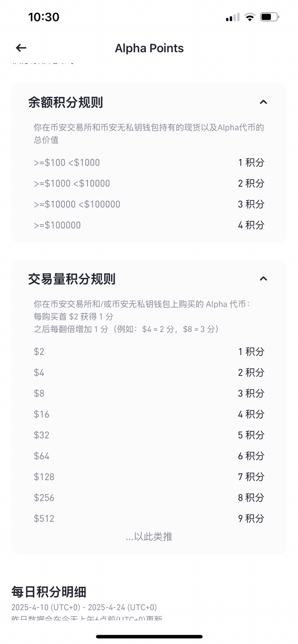Tap the 每日积分明细 section heading
Image resolution: width=298 pixels, height=644 pixels.
(49, 592)
